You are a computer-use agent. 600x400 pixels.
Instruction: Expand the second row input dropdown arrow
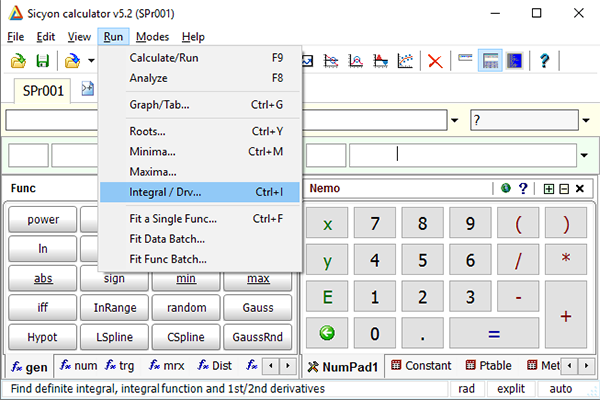584,155
